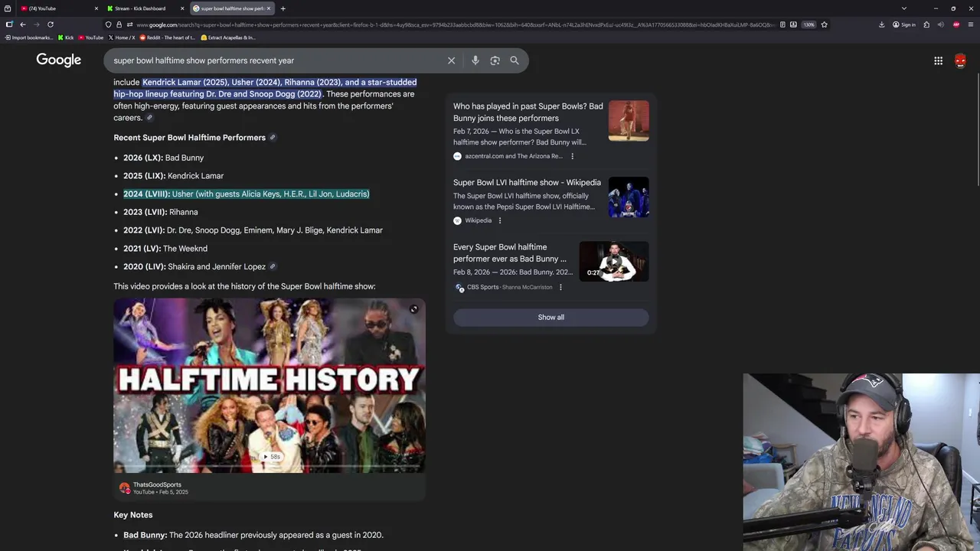Click '2023 (LVII): Rihanna' list entry
The height and width of the screenshot is (551, 980).
click(160, 212)
